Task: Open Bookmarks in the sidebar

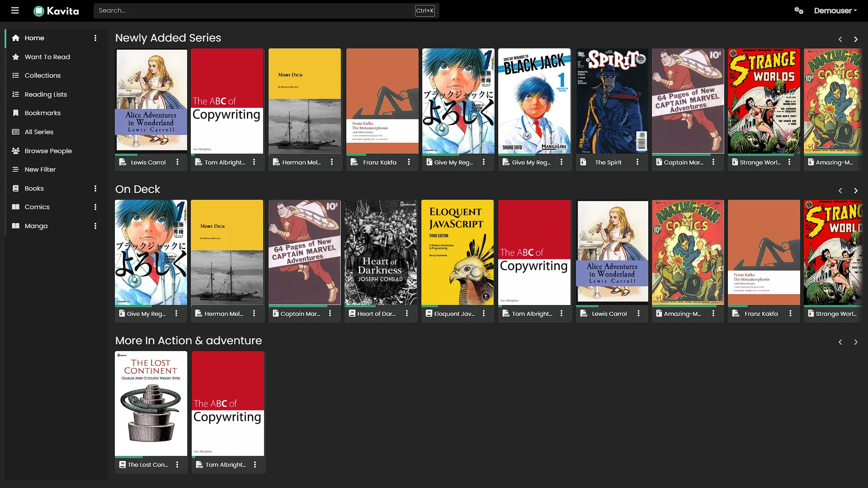Action: click(x=42, y=113)
